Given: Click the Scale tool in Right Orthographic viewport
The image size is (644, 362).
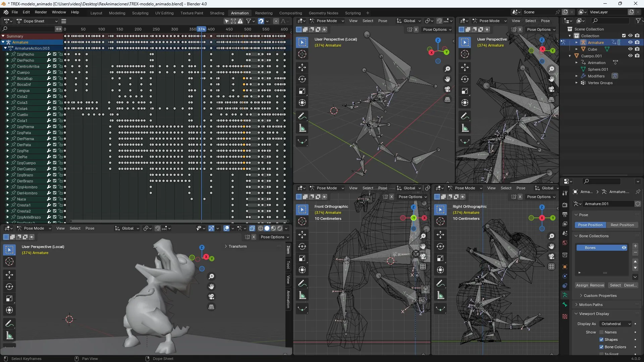Looking at the screenshot, I should pyautogui.click(x=440, y=258).
